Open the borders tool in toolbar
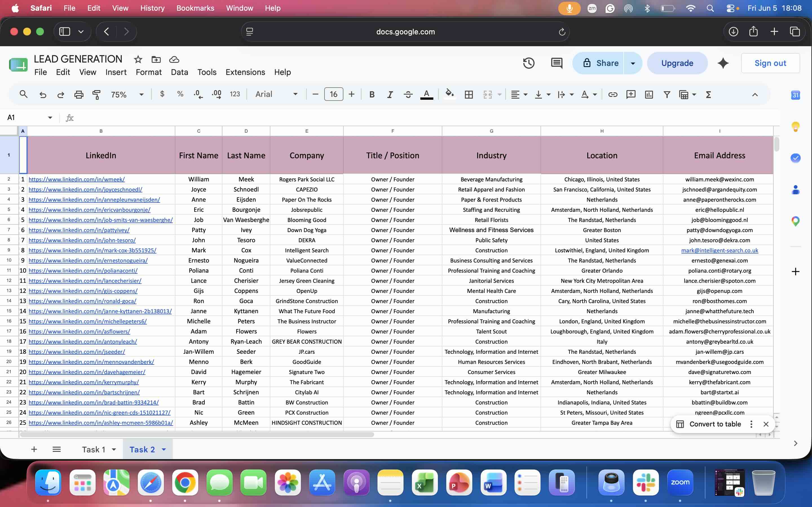The height and width of the screenshot is (507, 812). coord(469,95)
